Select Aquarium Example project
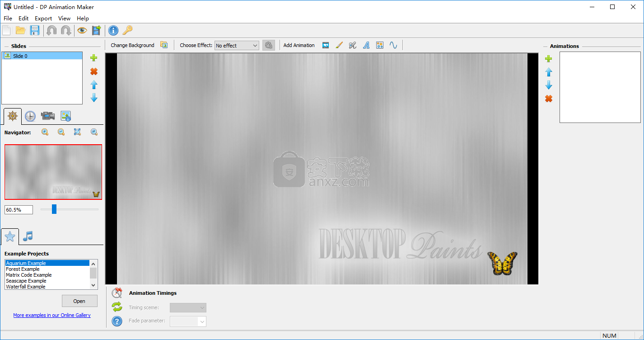The image size is (644, 340). (47, 263)
